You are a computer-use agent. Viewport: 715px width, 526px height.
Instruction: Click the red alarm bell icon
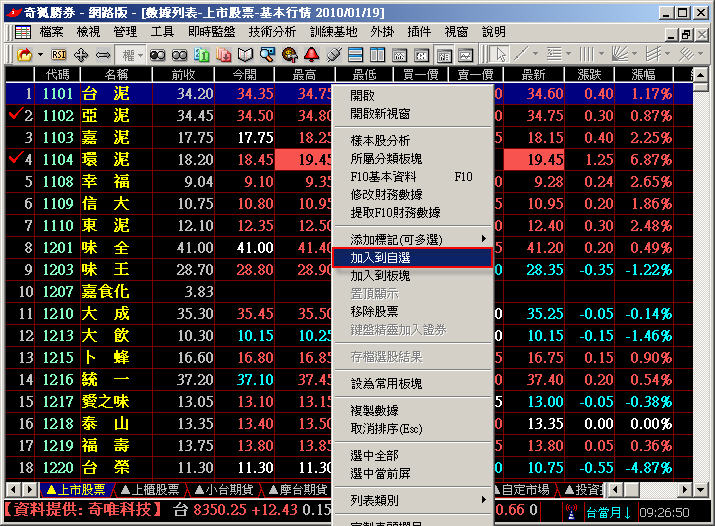click(x=311, y=54)
